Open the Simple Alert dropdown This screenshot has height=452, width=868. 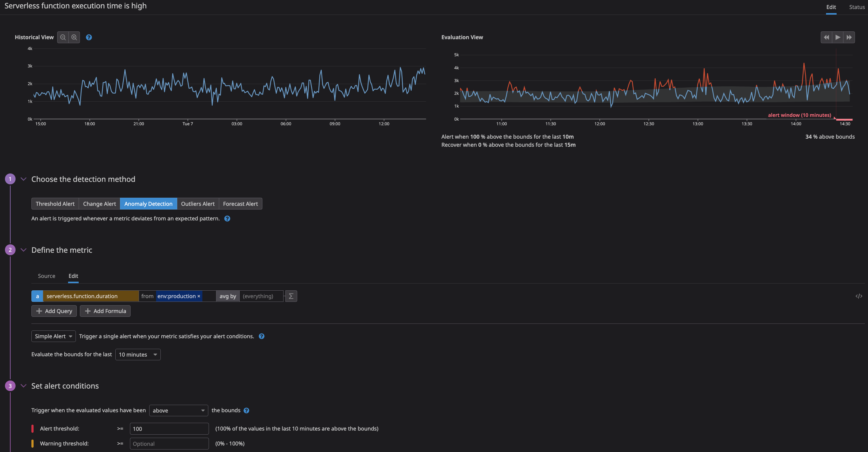(x=53, y=336)
